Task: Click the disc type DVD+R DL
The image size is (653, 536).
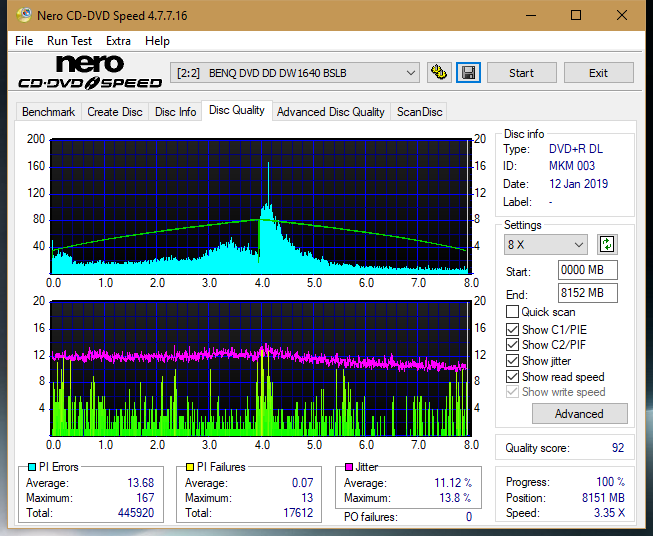Action: 576,149
